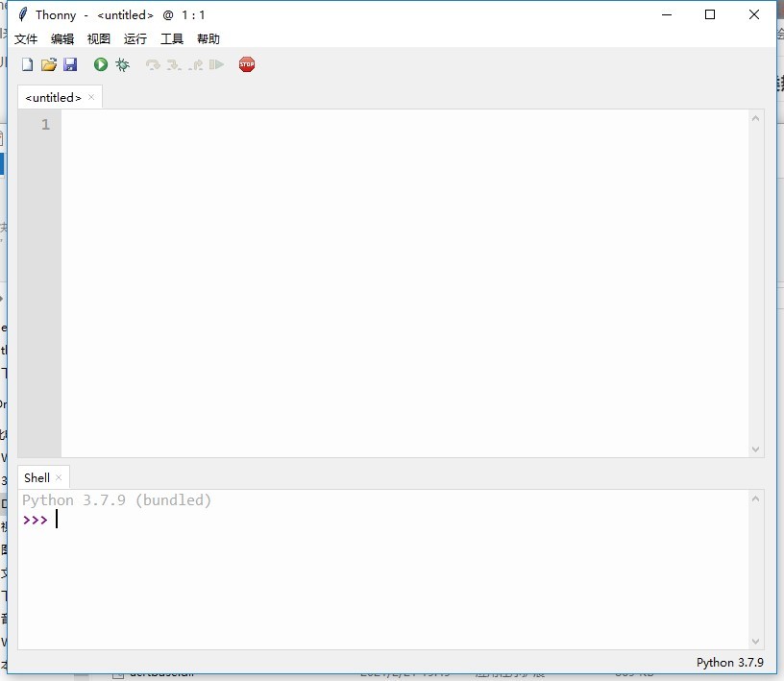
Task: Open the 文件 menu
Action: click(x=26, y=38)
